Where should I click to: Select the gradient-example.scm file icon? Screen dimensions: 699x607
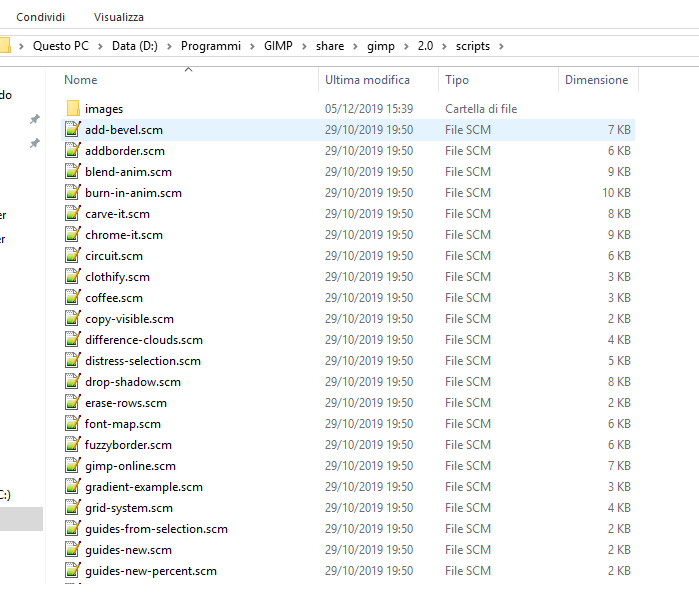point(73,486)
